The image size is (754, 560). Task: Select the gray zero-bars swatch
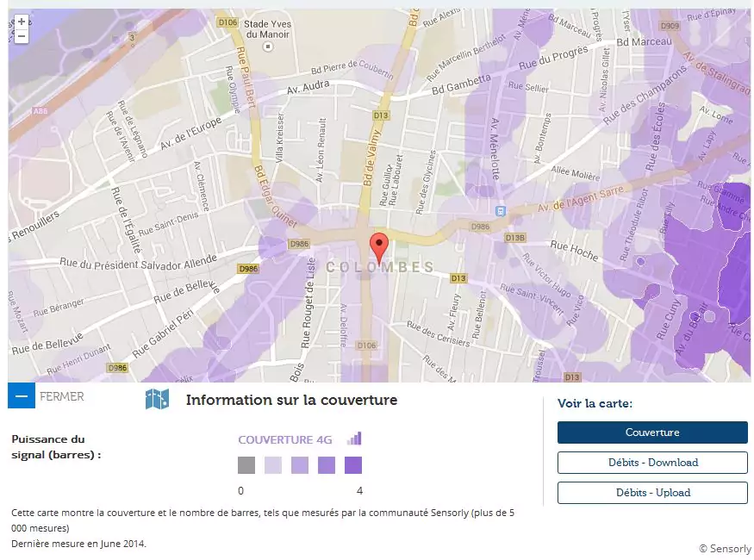click(x=246, y=465)
